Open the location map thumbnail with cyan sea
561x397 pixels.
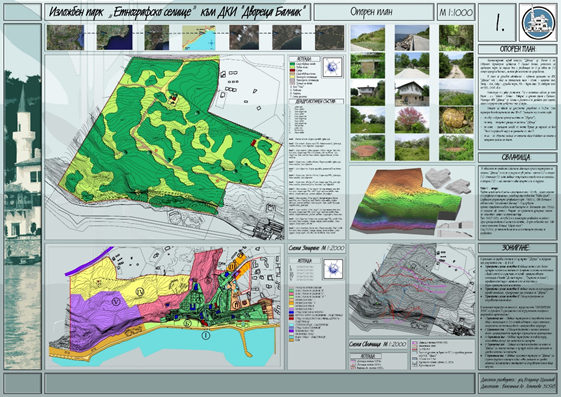point(199,38)
